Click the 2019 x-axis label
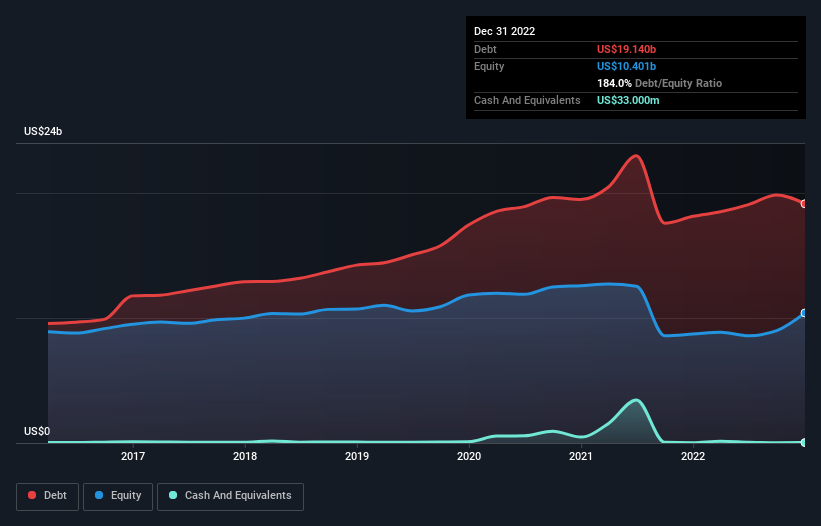The height and width of the screenshot is (526, 821). point(357,456)
